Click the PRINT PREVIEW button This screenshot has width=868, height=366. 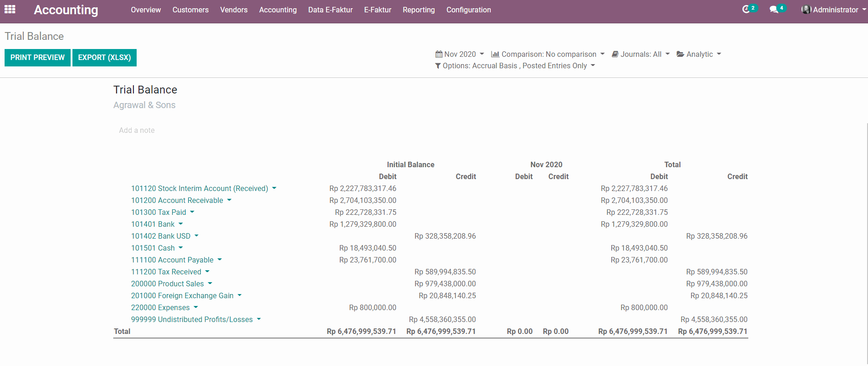click(38, 58)
